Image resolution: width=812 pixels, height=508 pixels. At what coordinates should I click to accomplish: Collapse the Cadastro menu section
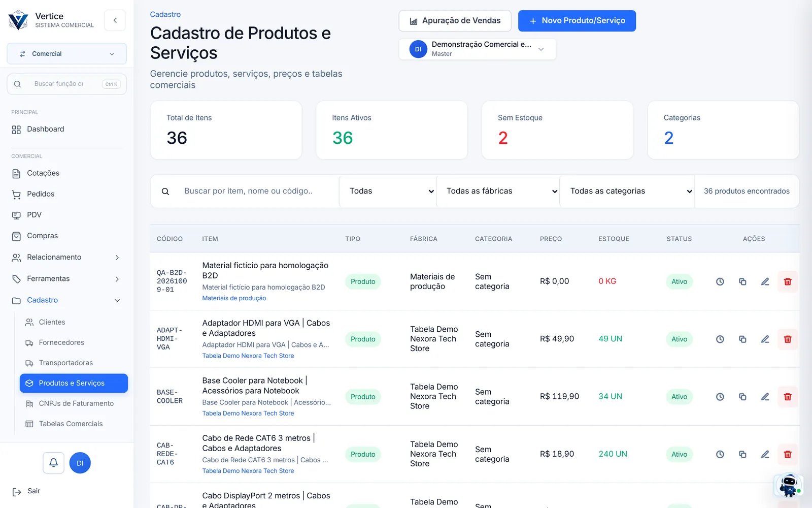coord(66,300)
